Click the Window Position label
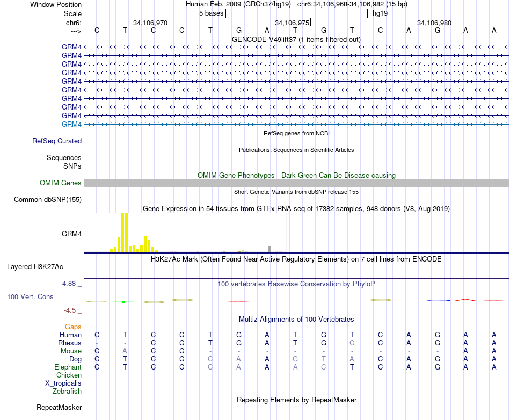510x420 pixels. 56,4
